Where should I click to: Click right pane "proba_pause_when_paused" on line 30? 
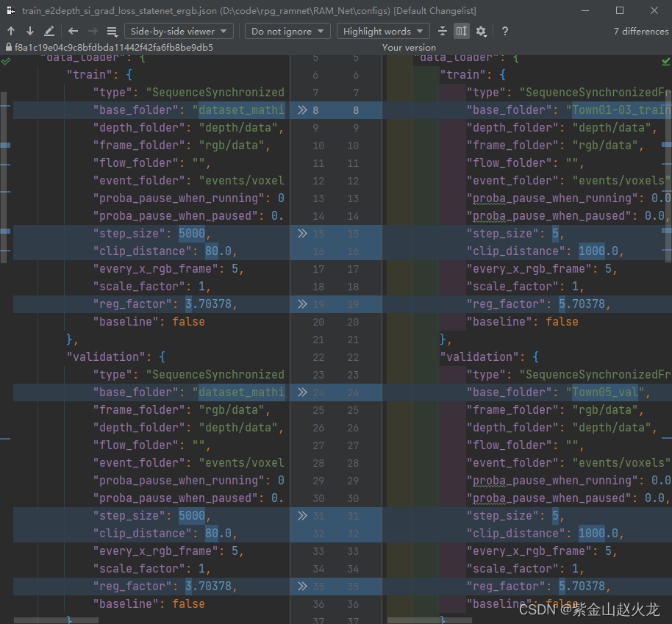[552, 498]
